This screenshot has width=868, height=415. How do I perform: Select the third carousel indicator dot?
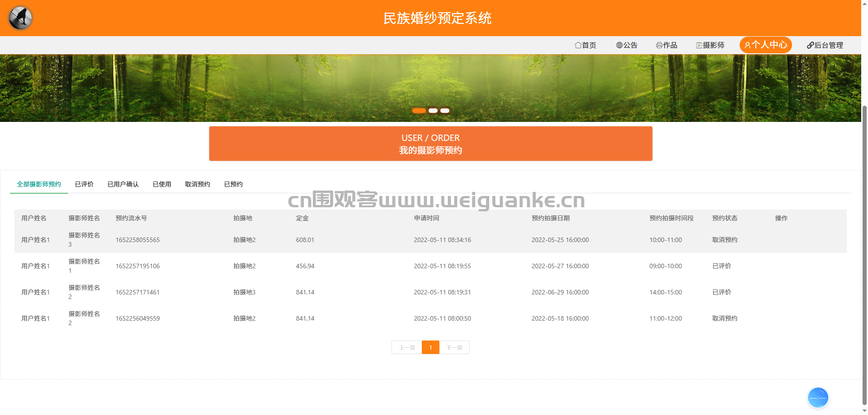(x=445, y=111)
